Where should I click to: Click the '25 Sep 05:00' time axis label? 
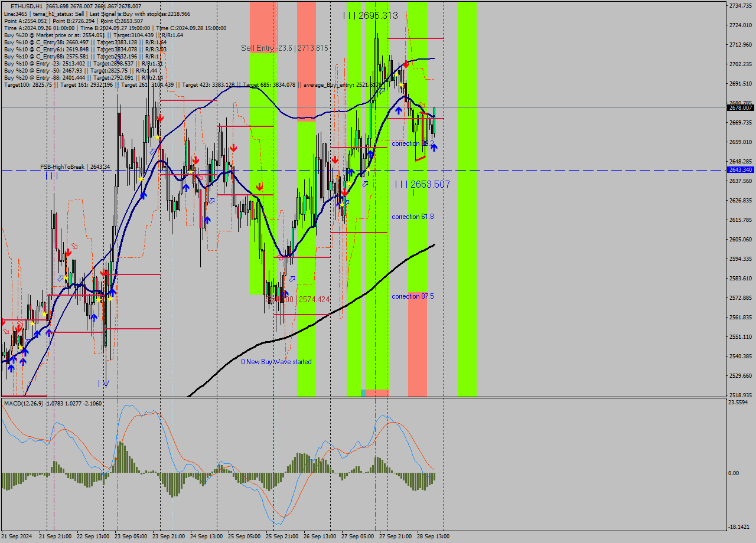click(245, 537)
